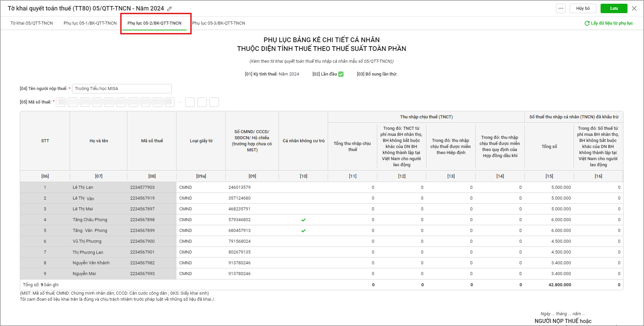Toggle non-resident checkmark for Tăng Châu Phong

[303, 220]
